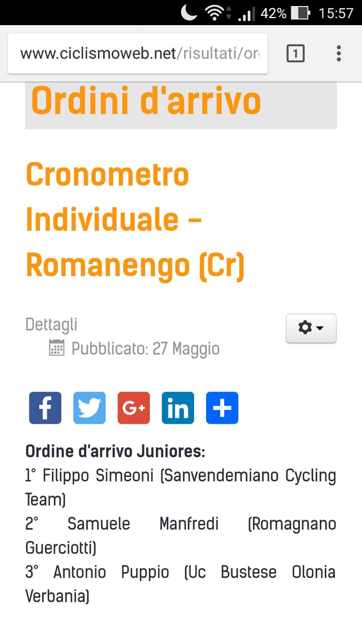Expand the gear settings dropdown
Viewport: 362px width, 644px height.
(x=311, y=328)
